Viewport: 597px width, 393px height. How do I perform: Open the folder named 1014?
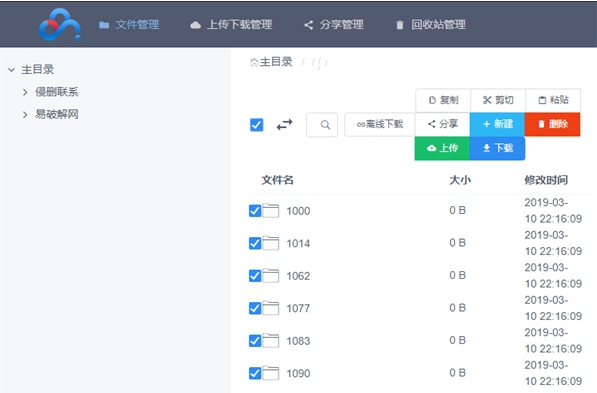coord(298,243)
